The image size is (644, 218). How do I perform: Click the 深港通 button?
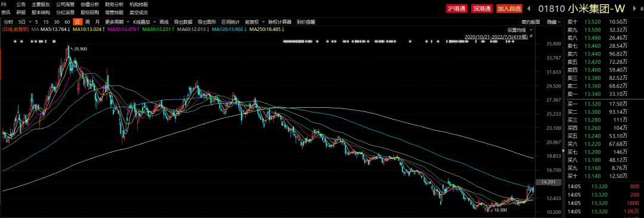(481, 8)
